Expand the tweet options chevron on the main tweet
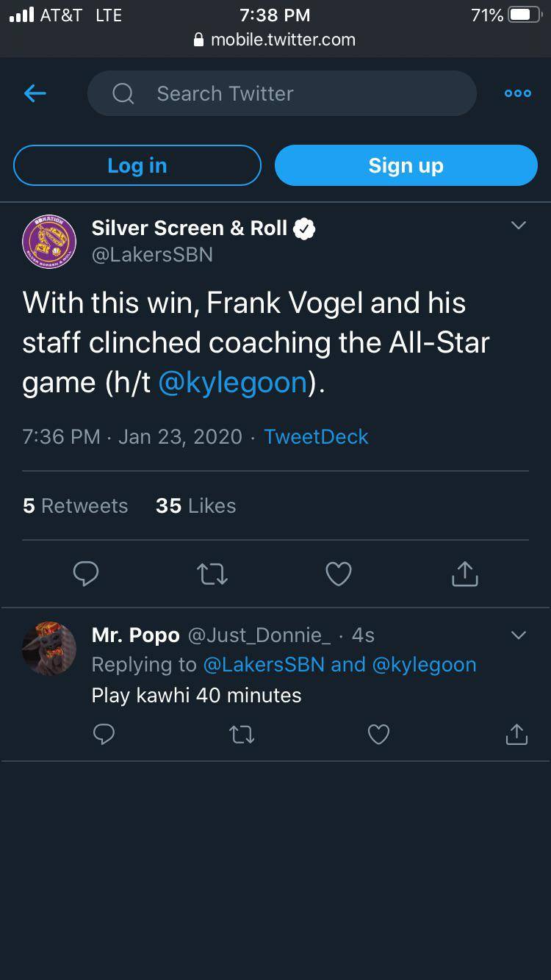Viewport: 551px width, 980px height. [519, 226]
